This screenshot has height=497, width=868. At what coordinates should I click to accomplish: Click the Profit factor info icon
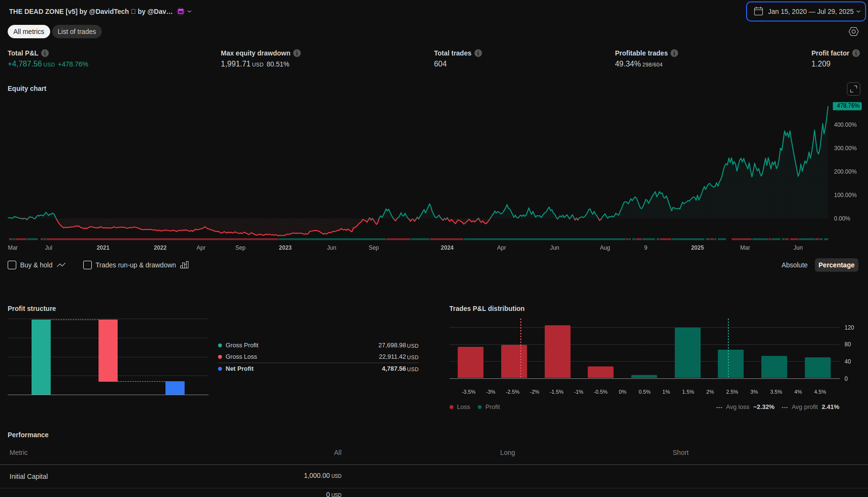pyautogui.click(x=856, y=53)
